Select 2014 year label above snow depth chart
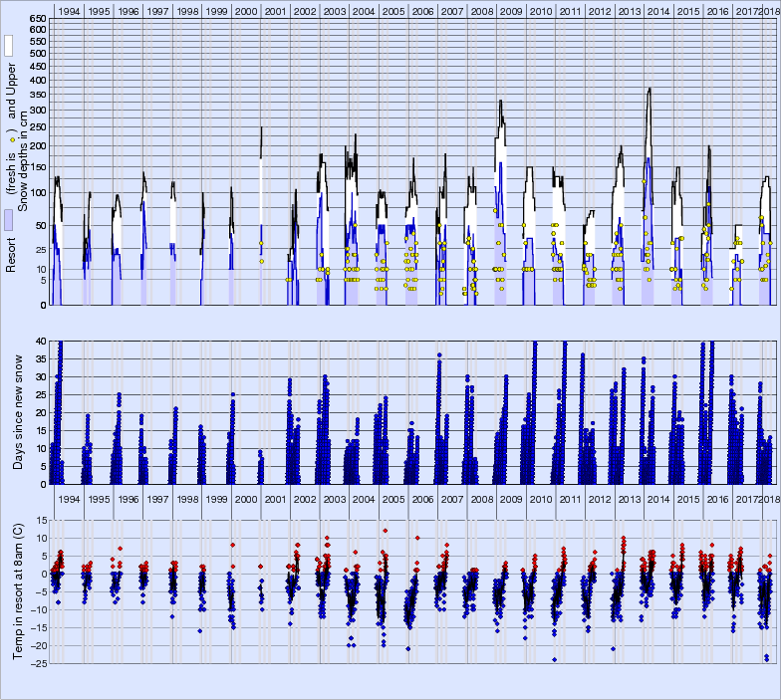This screenshot has height=700, width=781. tap(657, 11)
